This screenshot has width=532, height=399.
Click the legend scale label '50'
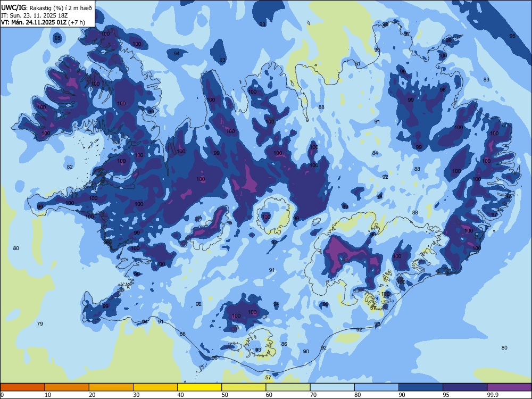pos(225,395)
